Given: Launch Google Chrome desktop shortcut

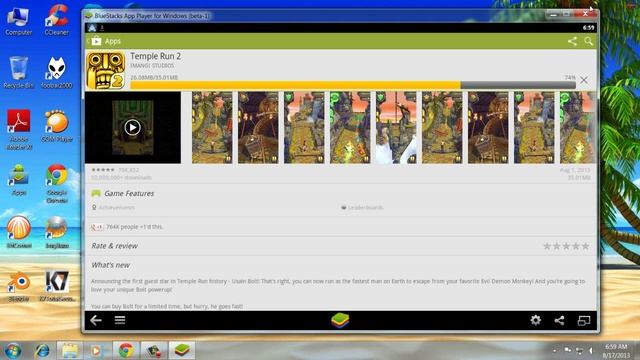Looking at the screenshot, I should (57, 183).
